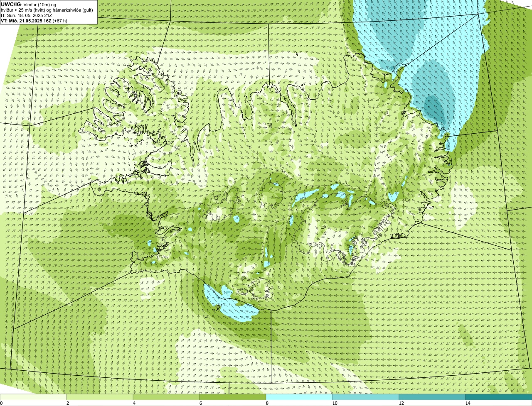
Task: Click the 10–12 m/s cyan legend swatch
Action: [366, 397]
